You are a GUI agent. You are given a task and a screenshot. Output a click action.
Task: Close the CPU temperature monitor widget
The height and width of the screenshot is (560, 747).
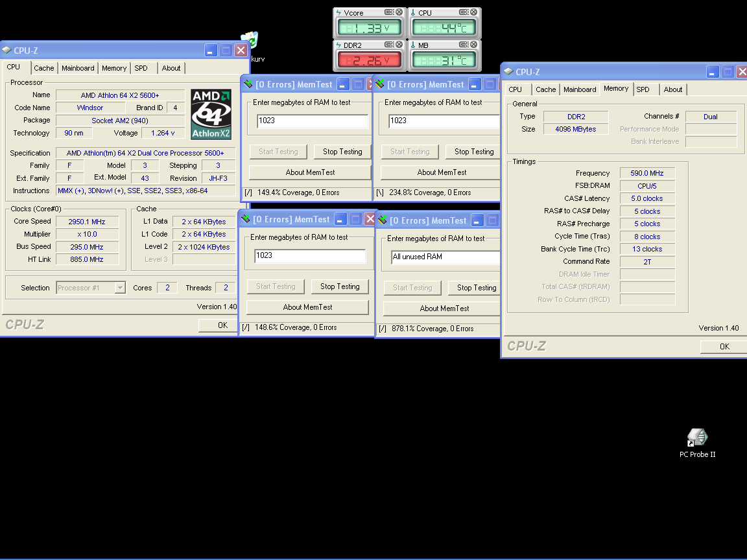click(473, 12)
